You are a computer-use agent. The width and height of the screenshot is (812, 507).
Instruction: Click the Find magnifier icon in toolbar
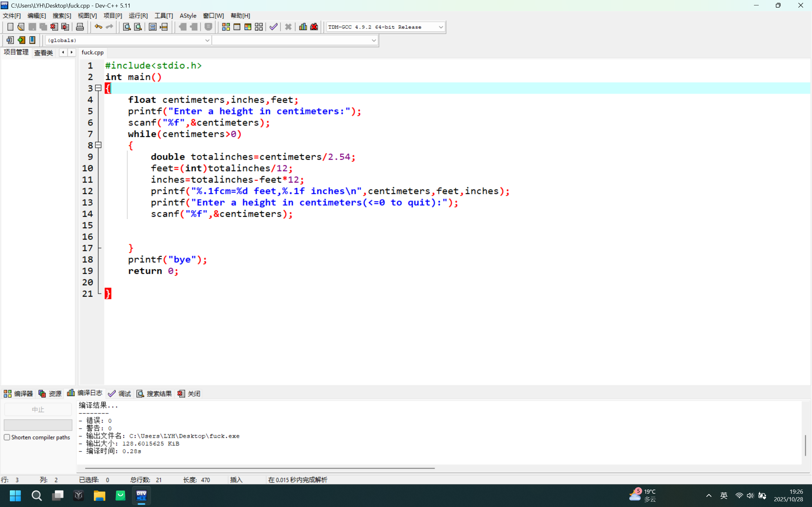pyautogui.click(x=127, y=27)
